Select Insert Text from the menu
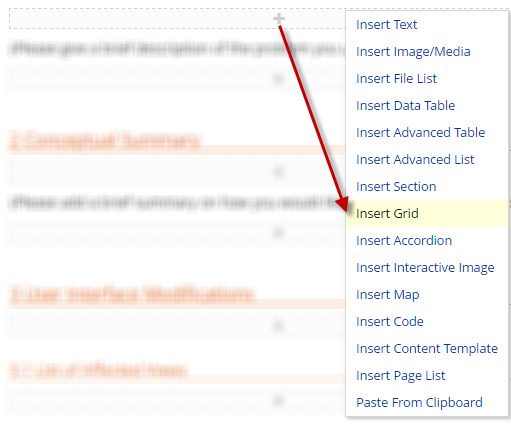This screenshot has height=424, width=511. tap(386, 25)
